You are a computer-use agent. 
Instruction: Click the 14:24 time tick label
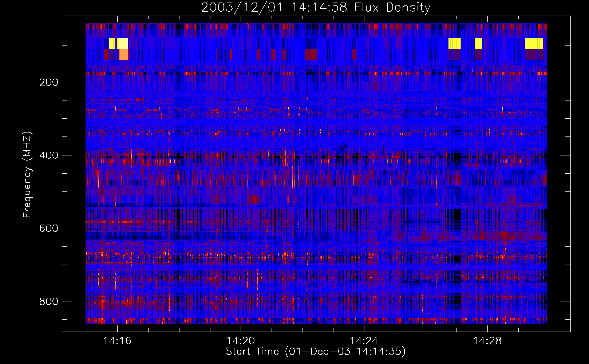tap(364, 341)
